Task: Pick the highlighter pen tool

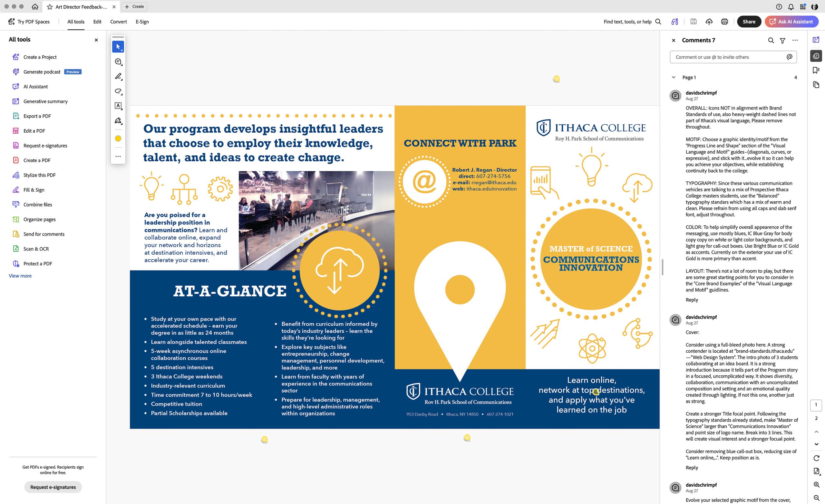Action: pyautogui.click(x=118, y=77)
